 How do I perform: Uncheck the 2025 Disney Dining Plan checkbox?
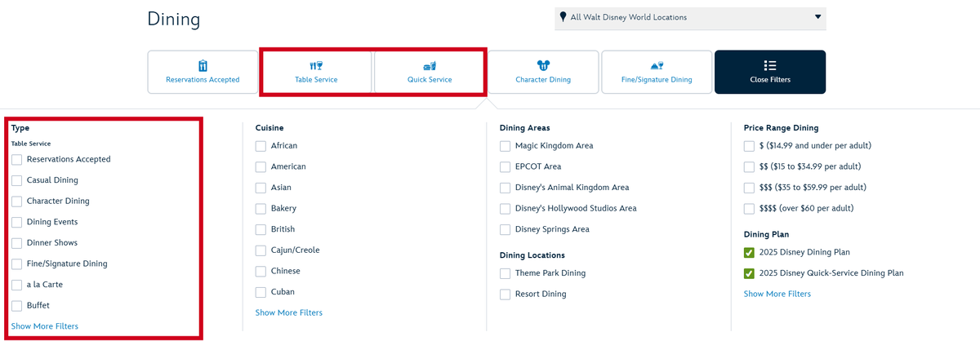point(750,253)
